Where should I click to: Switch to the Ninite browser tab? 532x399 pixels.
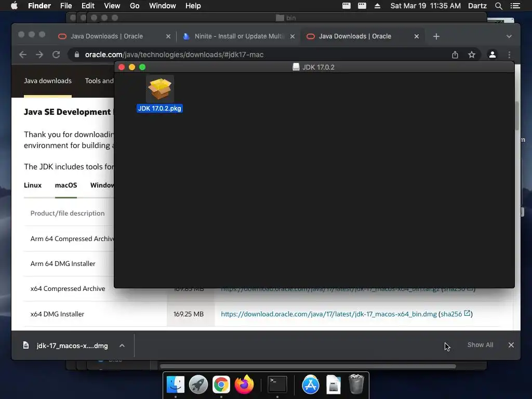(238, 36)
